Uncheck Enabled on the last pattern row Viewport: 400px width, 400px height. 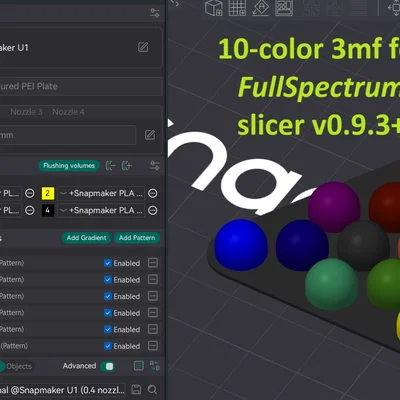coord(108,346)
